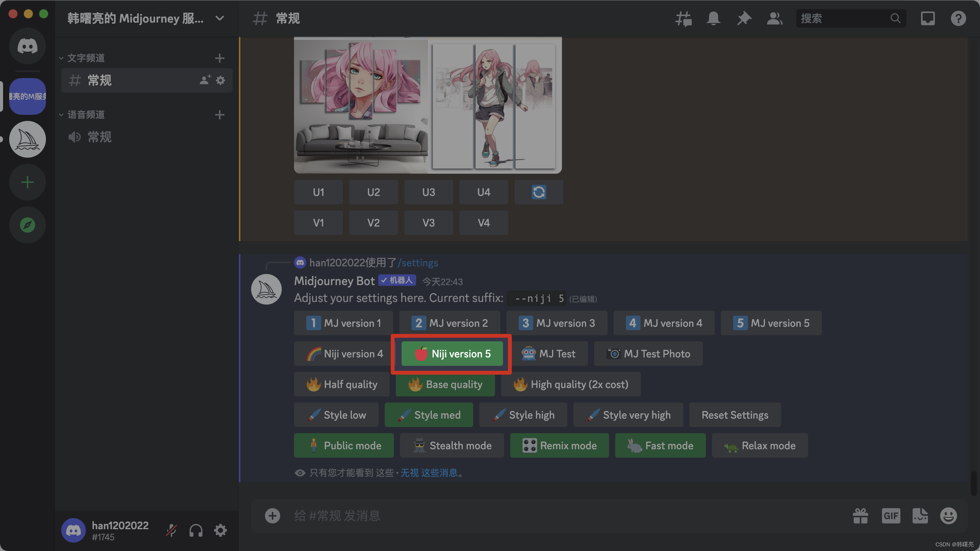The image size is (980, 551).
Task: Collapse the 文字频道 category
Action: [x=86, y=58]
